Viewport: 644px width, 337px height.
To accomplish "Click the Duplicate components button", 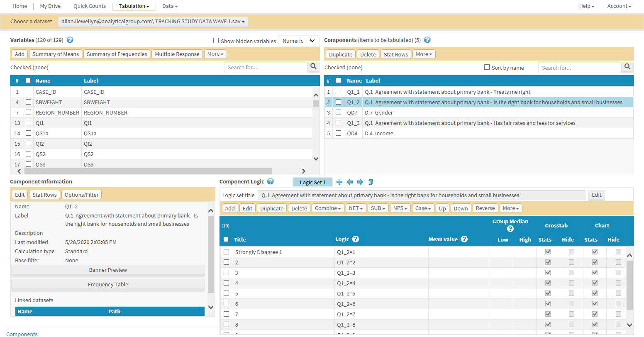I will 341,54.
